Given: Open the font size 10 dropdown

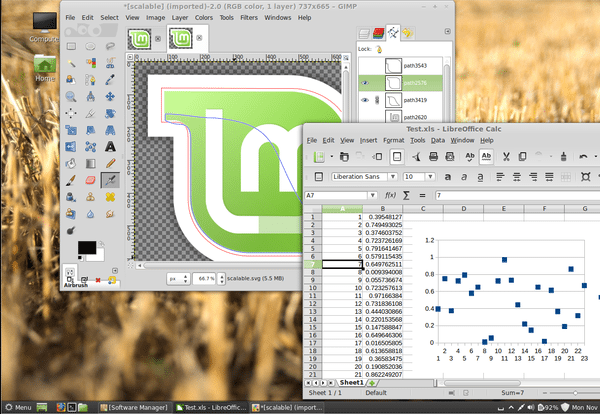Looking at the screenshot, I should coord(430,177).
